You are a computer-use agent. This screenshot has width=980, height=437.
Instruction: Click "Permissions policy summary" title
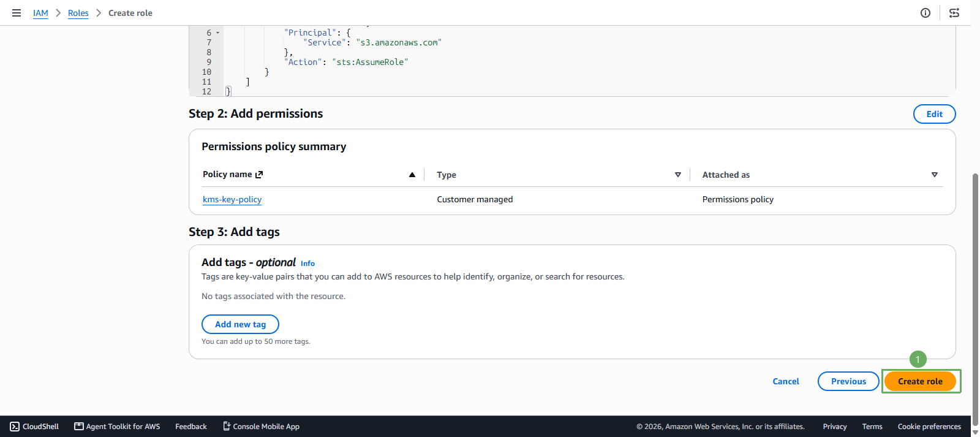pos(274,146)
